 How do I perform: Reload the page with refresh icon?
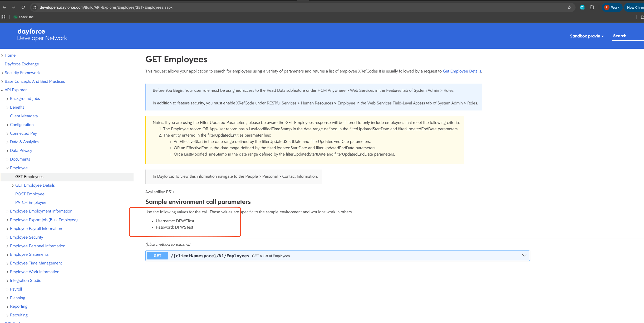[23, 7]
